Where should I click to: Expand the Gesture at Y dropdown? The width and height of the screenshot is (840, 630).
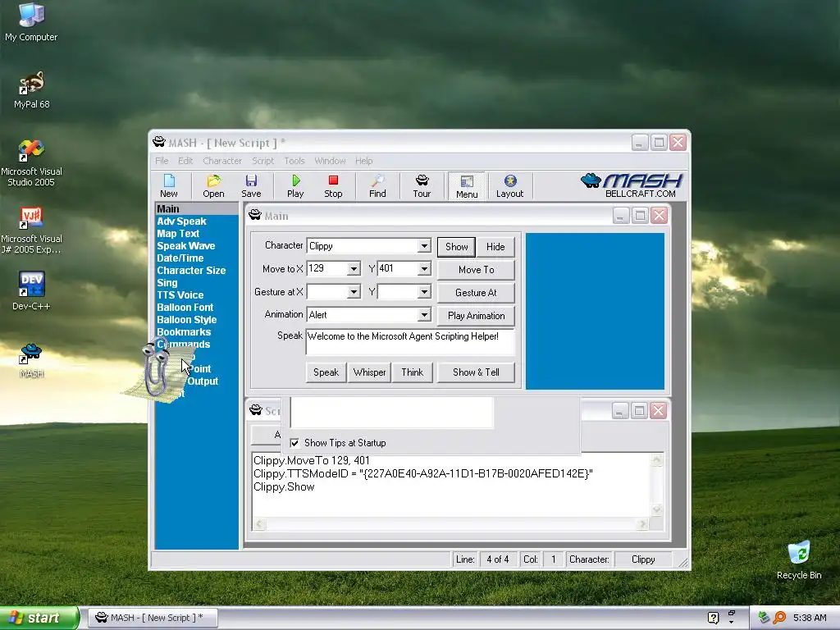click(x=424, y=292)
